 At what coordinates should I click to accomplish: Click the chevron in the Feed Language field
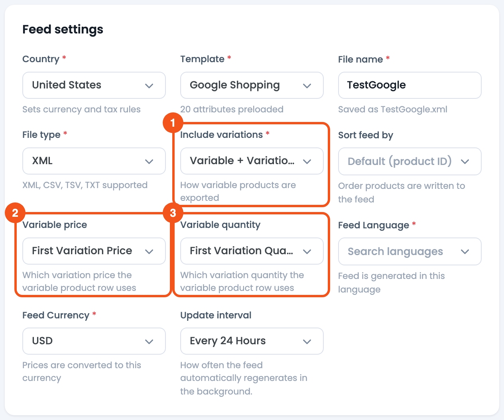click(x=465, y=251)
